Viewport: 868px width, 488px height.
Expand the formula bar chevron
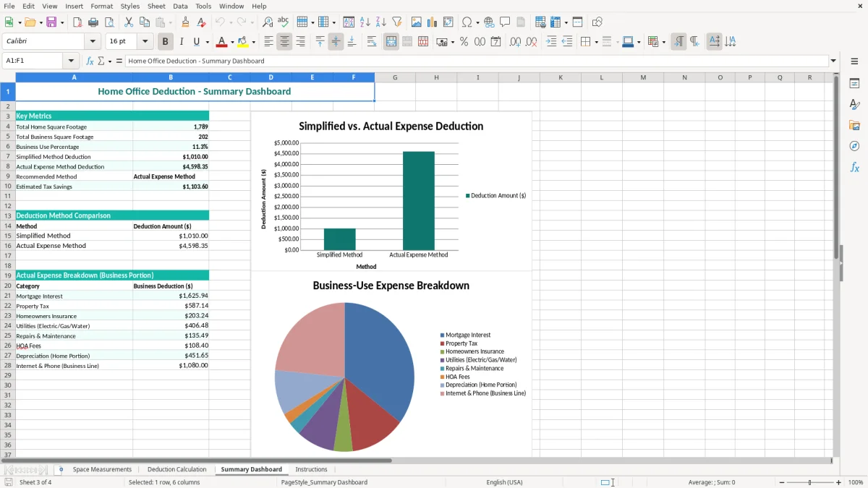tap(833, 61)
